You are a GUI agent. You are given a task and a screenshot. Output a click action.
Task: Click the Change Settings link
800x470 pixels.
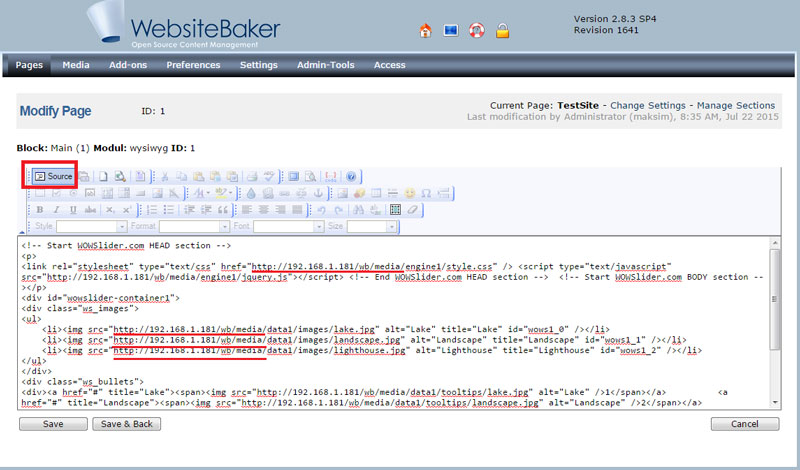[x=648, y=106]
